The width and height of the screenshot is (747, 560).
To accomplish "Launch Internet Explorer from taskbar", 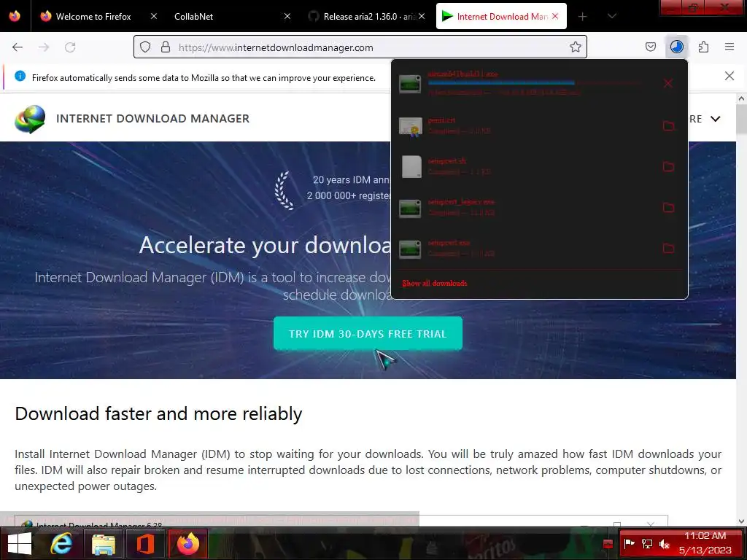I will click(62, 544).
